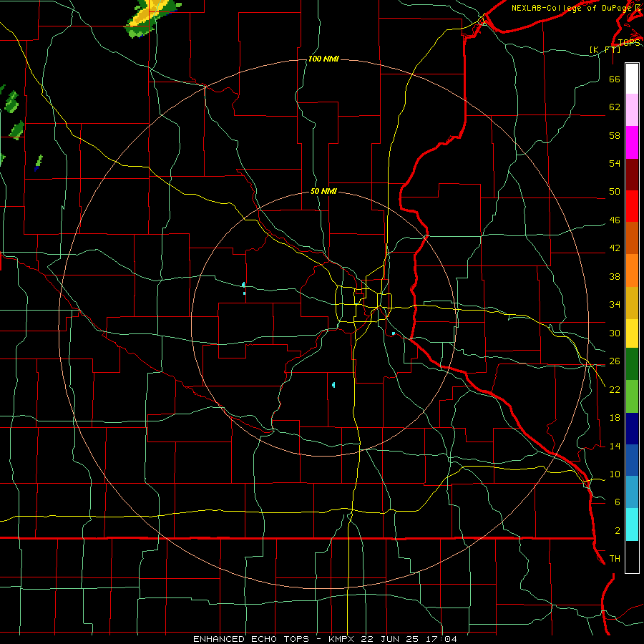Pick the dark orange legend swatch

(x=632, y=238)
